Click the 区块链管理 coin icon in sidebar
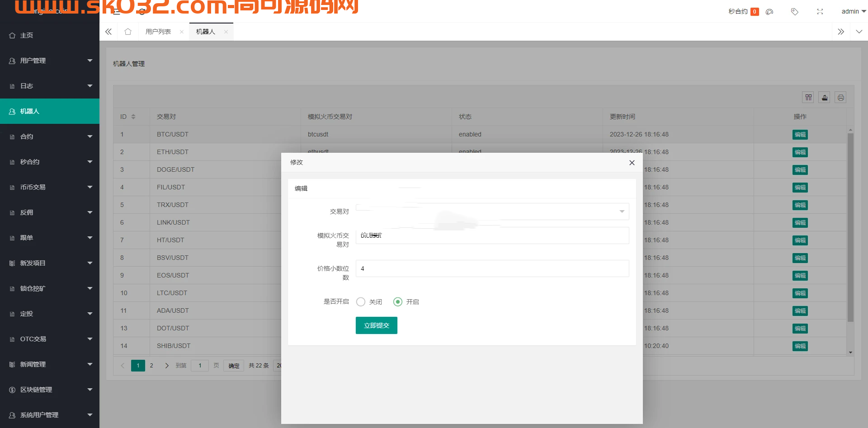The image size is (868, 428). point(12,390)
